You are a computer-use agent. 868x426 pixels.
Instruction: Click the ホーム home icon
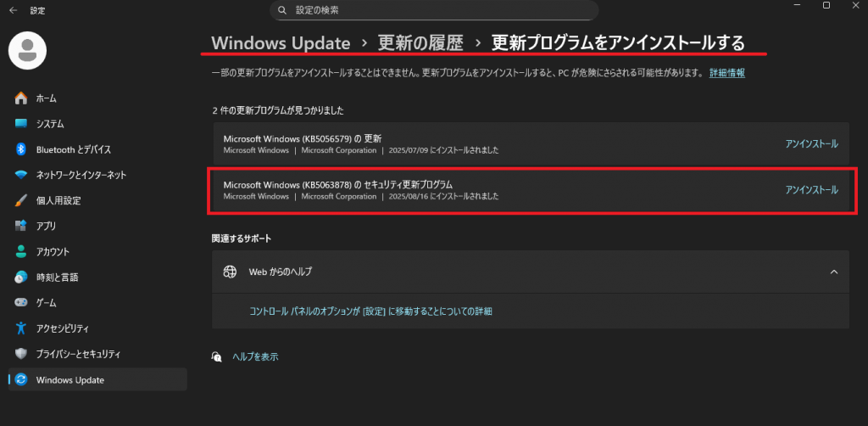click(x=21, y=98)
